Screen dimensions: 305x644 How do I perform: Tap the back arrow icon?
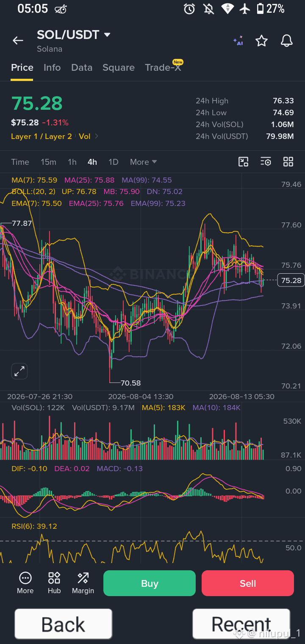coord(18,40)
